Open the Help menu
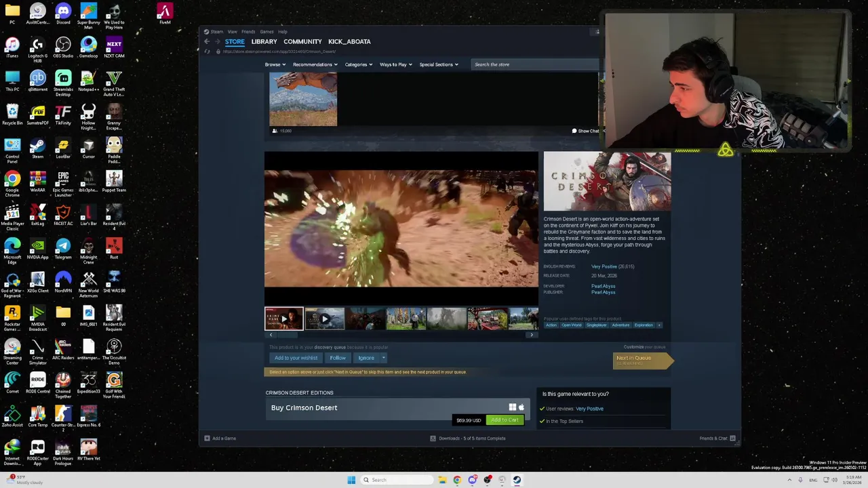This screenshot has width=868, height=488. click(x=282, y=32)
